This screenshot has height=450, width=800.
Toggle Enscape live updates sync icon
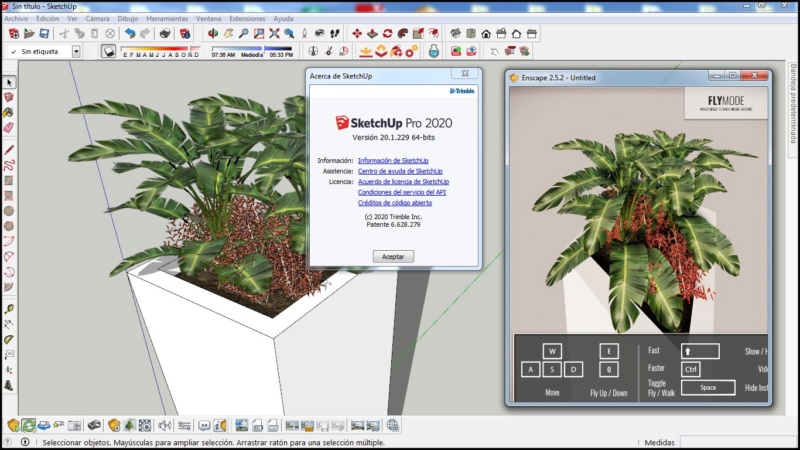(29, 425)
